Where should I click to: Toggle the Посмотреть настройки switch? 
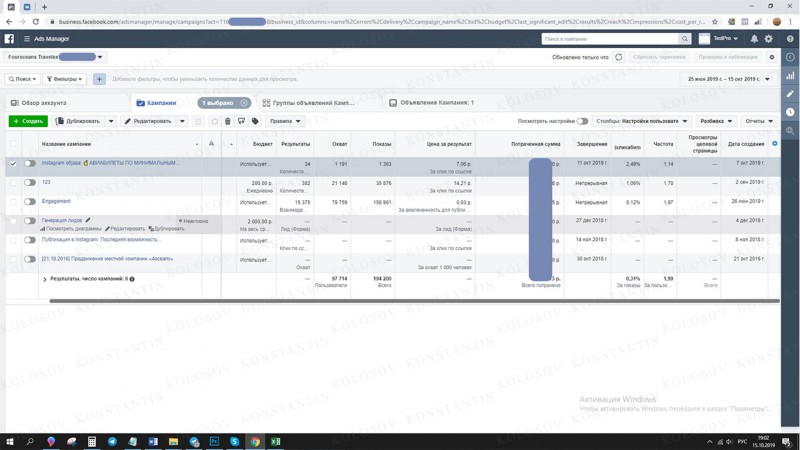point(582,121)
